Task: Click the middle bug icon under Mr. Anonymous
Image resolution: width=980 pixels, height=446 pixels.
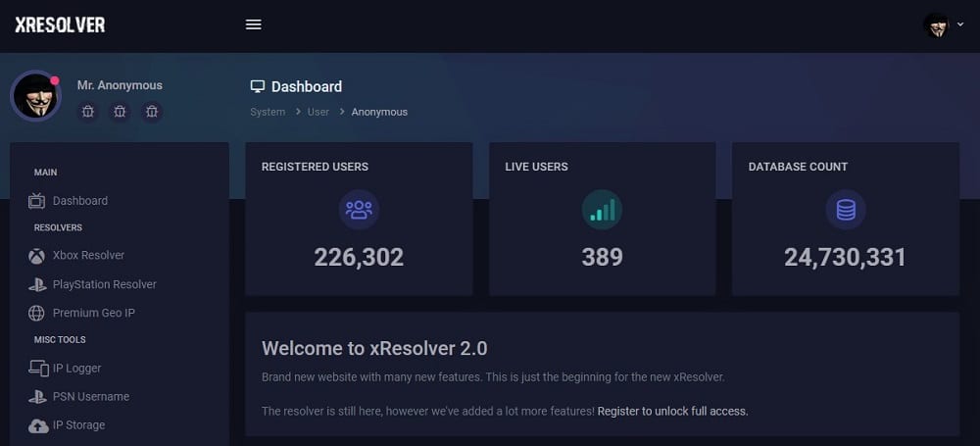Action: click(x=120, y=112)
